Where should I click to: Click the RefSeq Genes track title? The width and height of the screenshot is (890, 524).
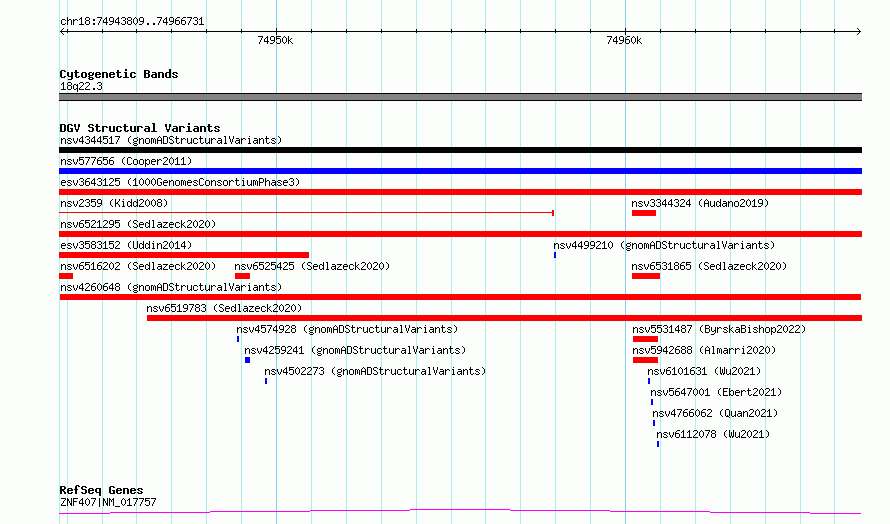101,490
